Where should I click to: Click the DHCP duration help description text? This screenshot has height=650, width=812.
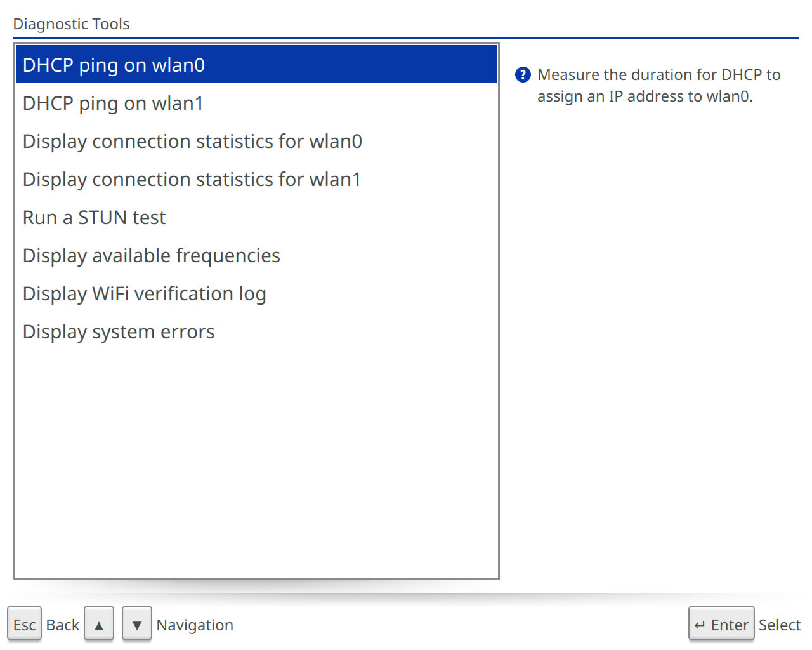658,86
